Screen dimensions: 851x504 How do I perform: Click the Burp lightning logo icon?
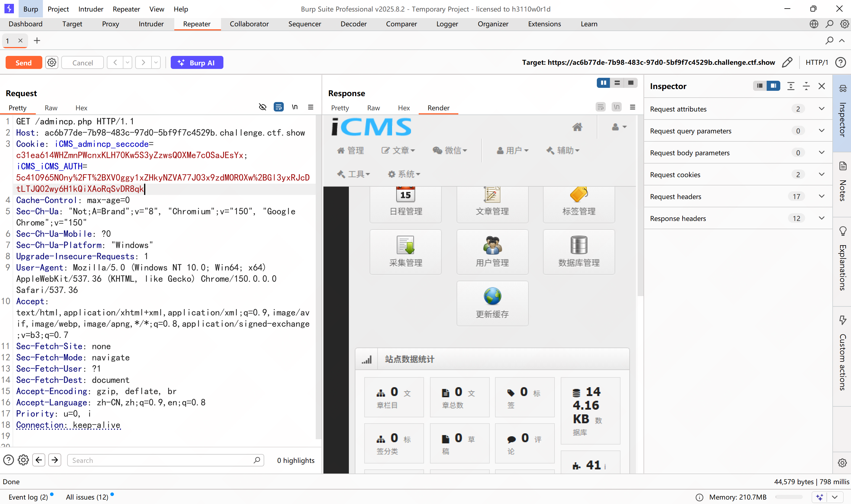[x=9, y=9]
